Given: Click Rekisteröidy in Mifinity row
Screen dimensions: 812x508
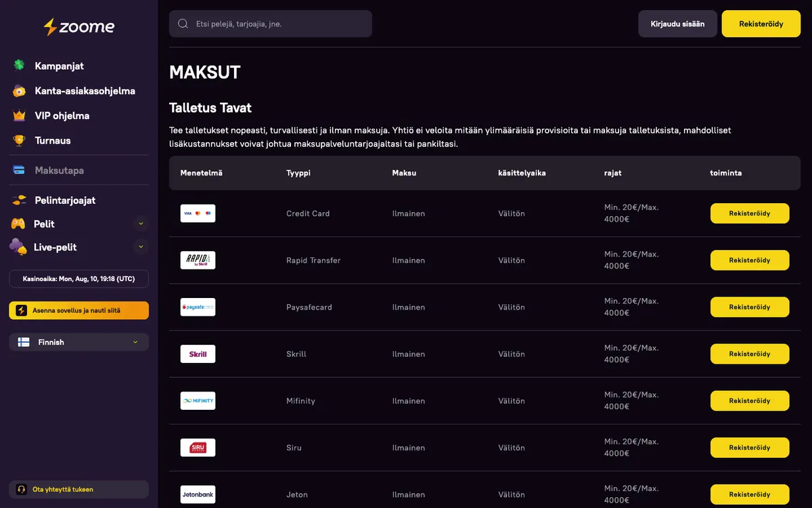Looking at the screenshot, I should pos(750,400).
